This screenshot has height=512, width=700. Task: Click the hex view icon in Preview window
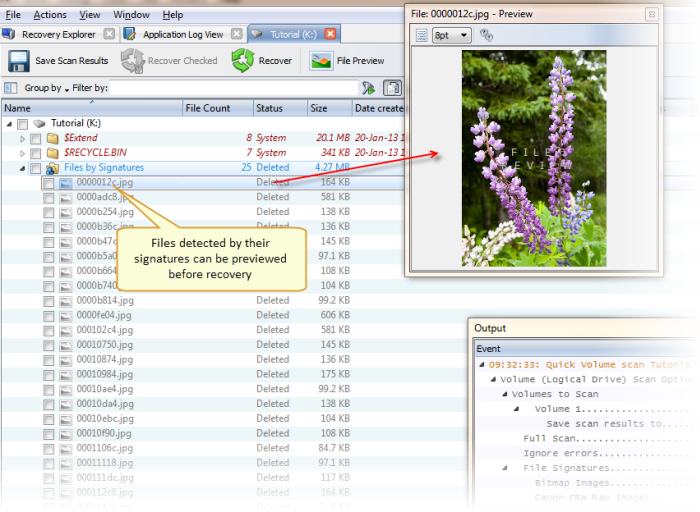point(421,35)
